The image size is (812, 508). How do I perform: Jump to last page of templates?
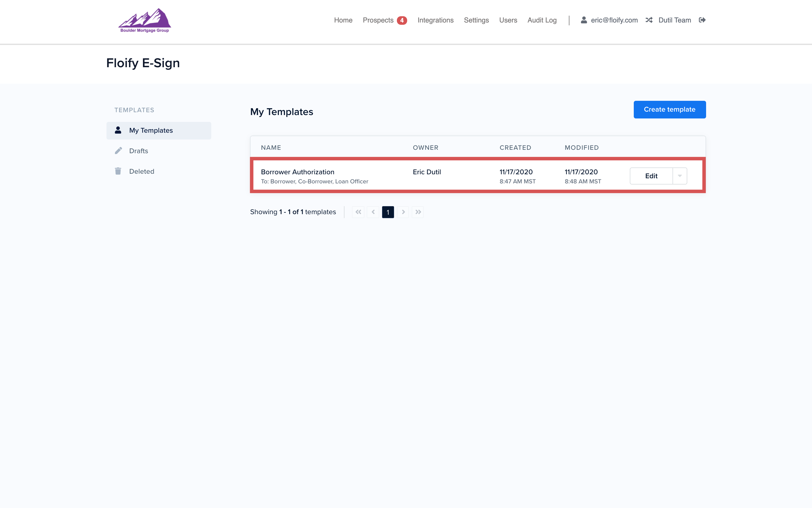coord(418,212)
